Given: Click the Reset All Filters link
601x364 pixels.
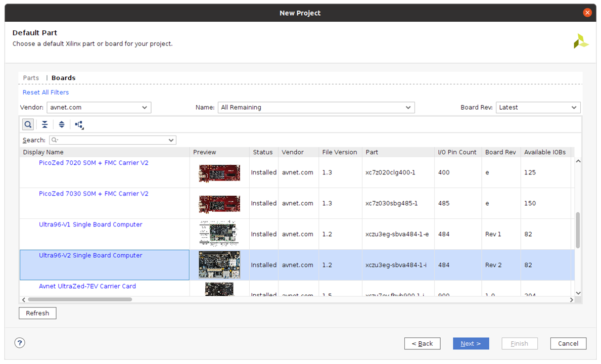Looking at the screenshot, I should click(45, 93).
